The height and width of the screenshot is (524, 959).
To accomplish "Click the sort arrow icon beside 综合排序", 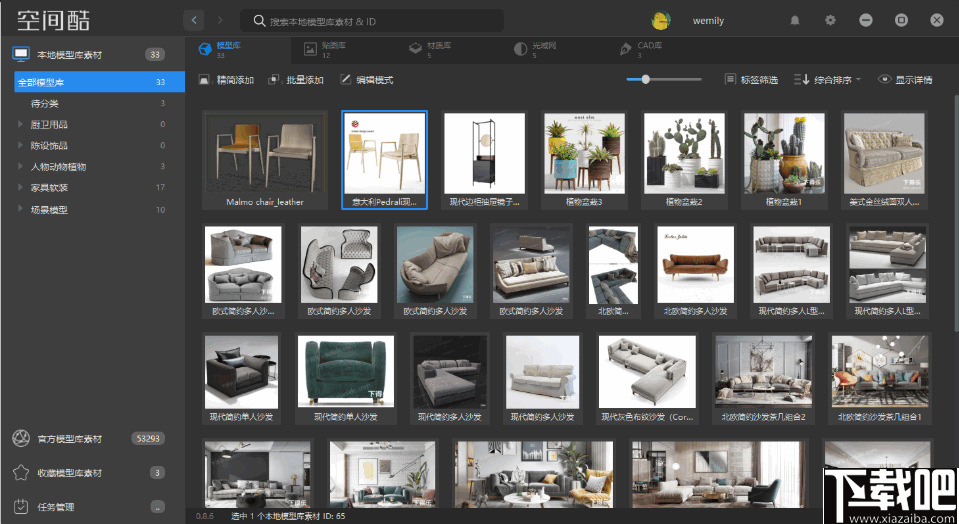I will coord(801,79).
